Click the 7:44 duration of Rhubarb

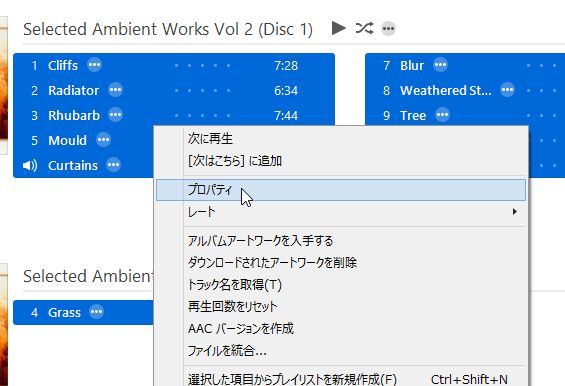[x=286, y=115]
